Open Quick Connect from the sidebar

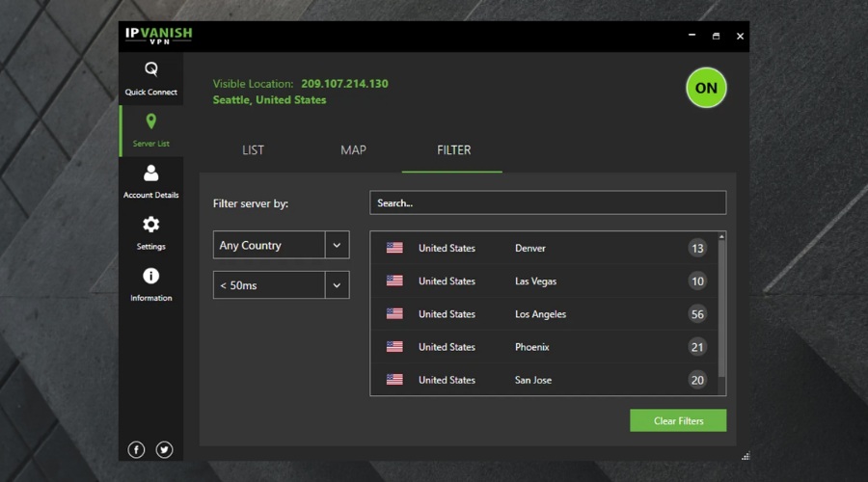coord(150,79)
